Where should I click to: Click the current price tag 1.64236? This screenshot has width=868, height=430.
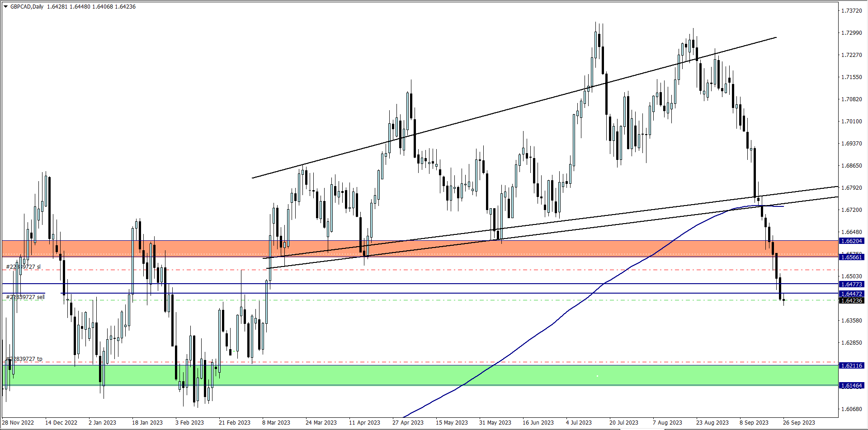[x=851, y=300]
